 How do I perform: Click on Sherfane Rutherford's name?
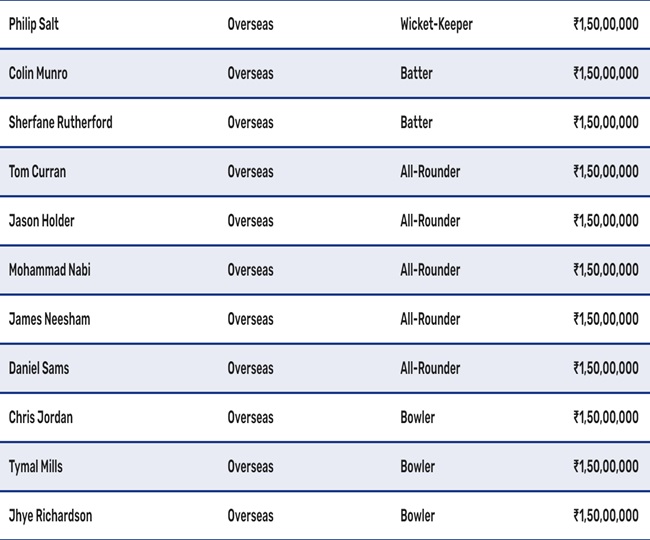click(x=60, y=122)
